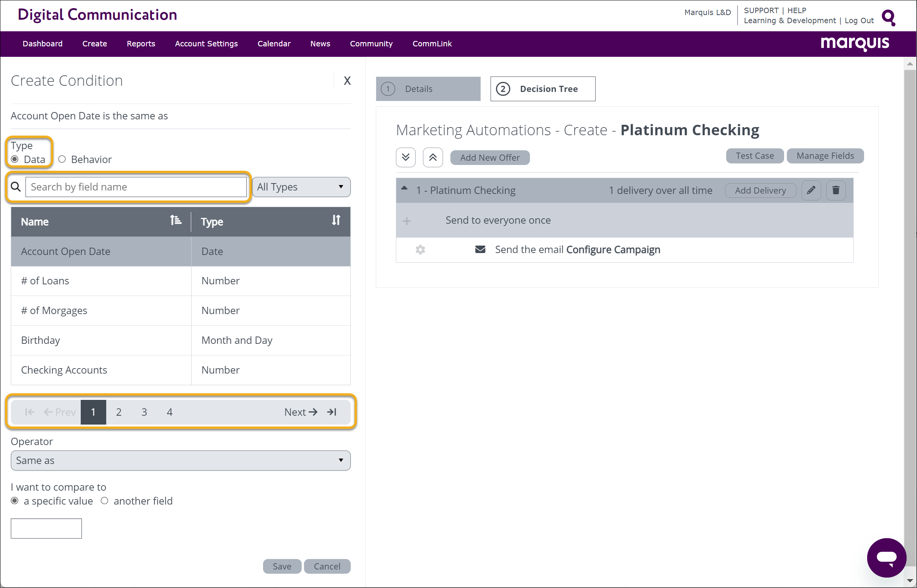Click the specific value input box
This screenshot has height=588, width=917.
coord(46,528)
